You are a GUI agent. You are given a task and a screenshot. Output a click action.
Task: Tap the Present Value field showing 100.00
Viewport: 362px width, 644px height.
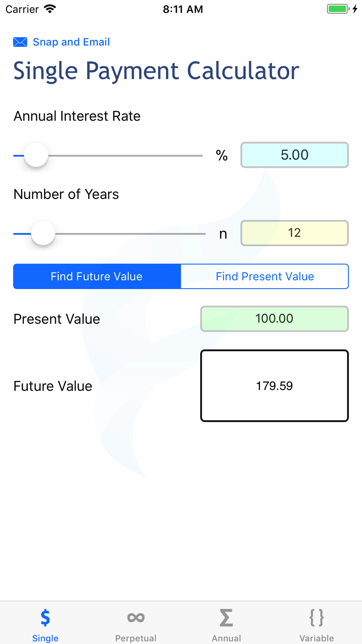274,319
